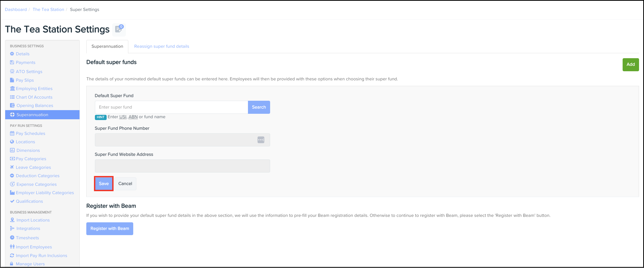Switch to Reassign super fund details tab
The height and width of the screenshot is (268, 644).
click(x=162, y=46)
